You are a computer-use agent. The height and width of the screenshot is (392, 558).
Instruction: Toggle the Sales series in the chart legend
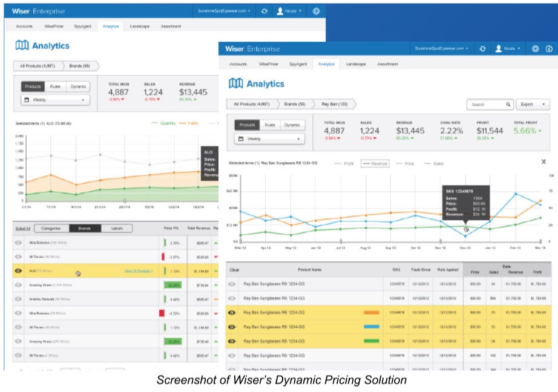tap(434, 163)
